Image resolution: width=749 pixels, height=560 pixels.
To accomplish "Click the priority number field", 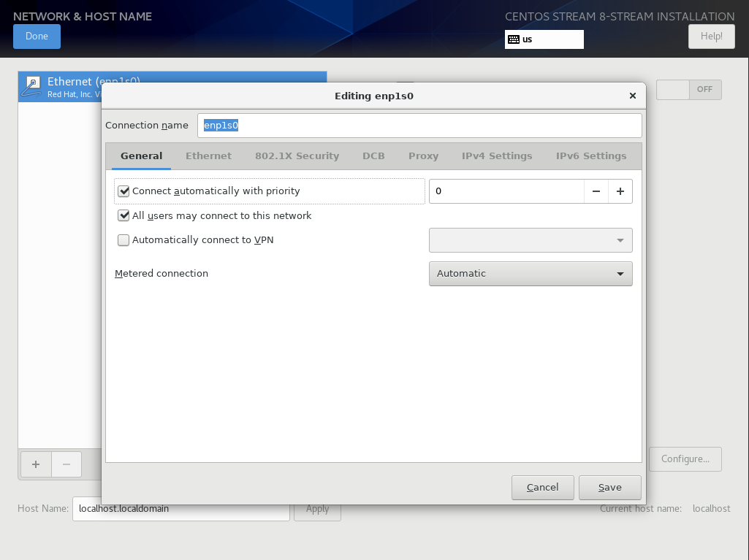I will coord(506,191).
